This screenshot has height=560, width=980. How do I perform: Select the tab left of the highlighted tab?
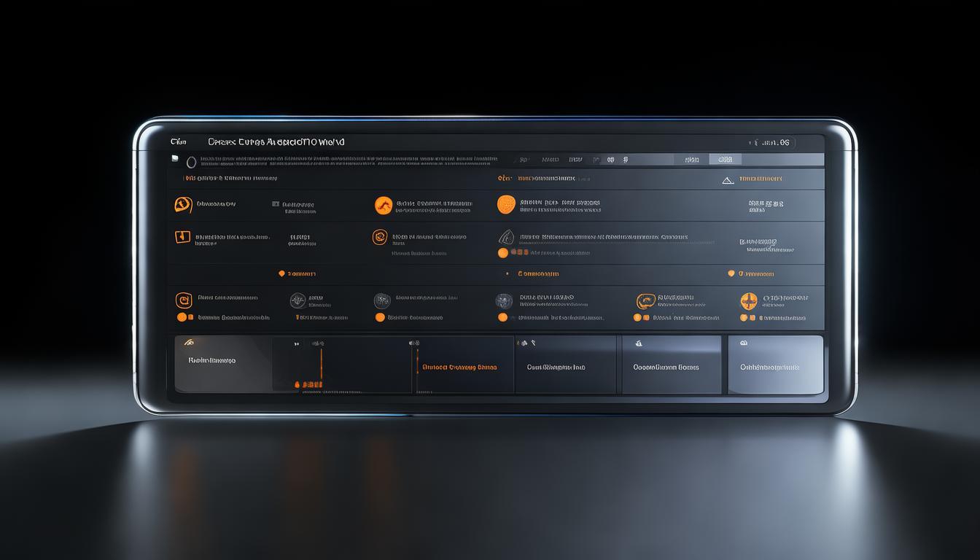[691, 160]
